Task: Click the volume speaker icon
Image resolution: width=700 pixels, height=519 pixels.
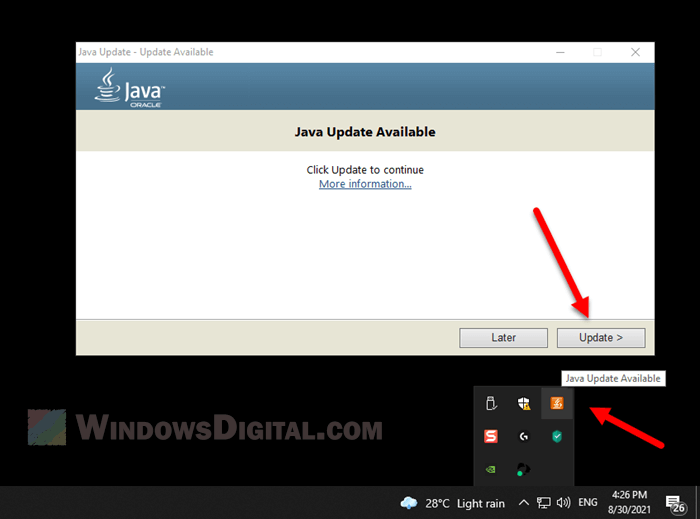Action: click(x=563, y=503)
